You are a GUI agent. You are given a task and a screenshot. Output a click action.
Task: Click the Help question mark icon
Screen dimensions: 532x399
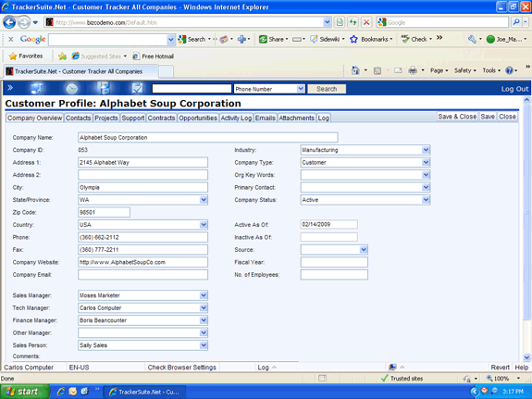tap(509, 70)
